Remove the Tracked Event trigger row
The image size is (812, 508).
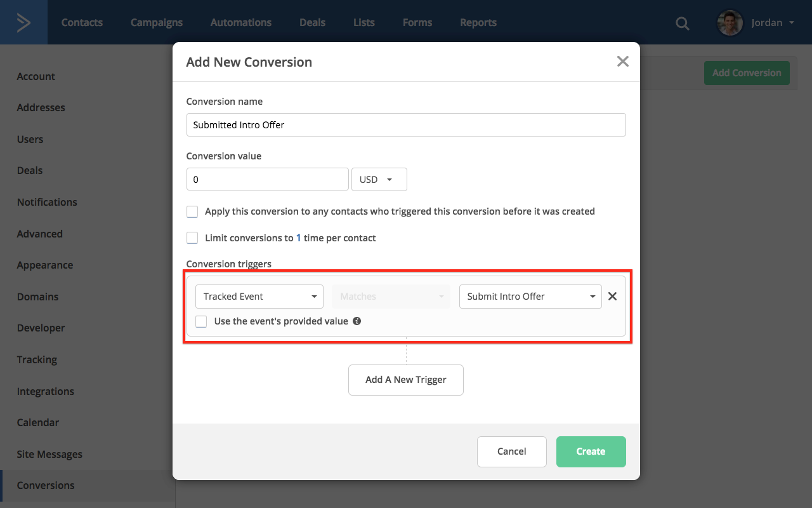tap(612, 296)
